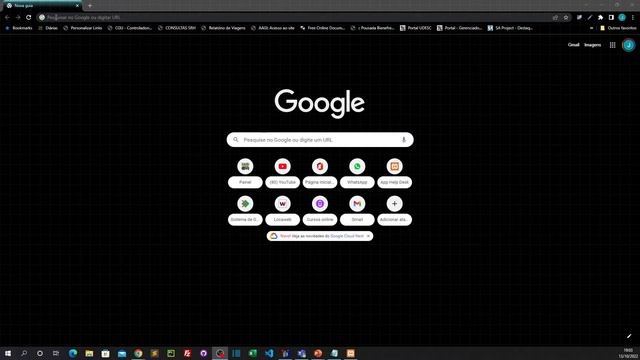Image resolution: width=640 pixels, height=360 pixels.
Task: Open the Gmail shortcut tile
Action: (357, 210)
